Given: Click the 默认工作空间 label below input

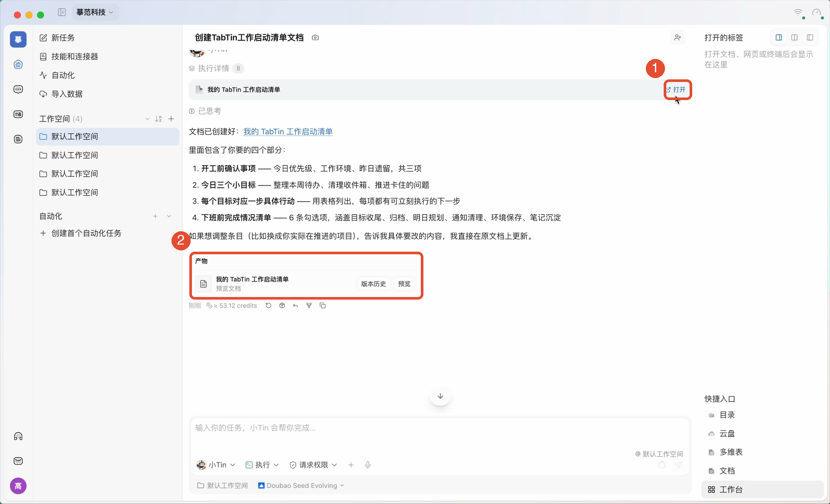Looking at the screenshot, I should [222, 486].
